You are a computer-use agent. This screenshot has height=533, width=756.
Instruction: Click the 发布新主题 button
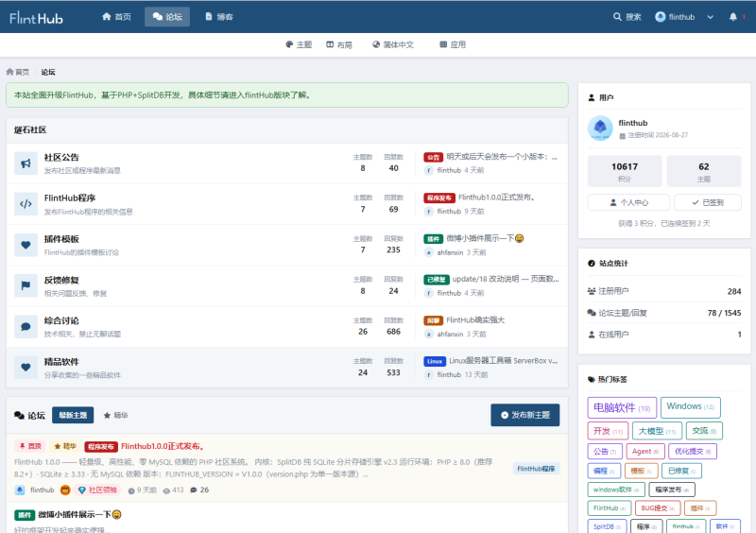pyautogui.click(x=525, y=415)
